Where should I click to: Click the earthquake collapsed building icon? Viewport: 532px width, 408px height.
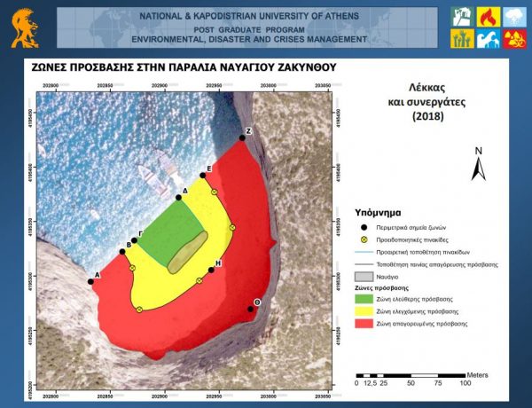(462, 16)
